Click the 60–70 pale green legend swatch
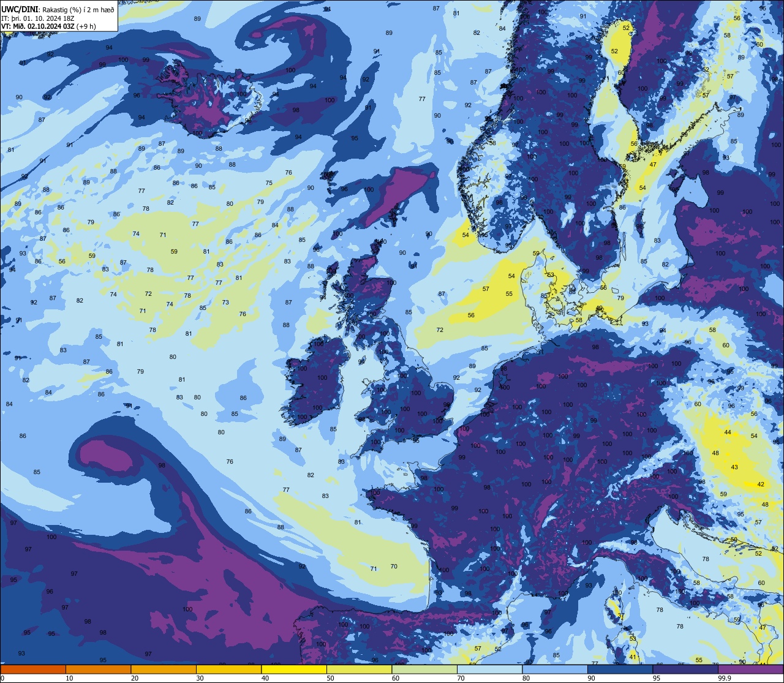784x683 pixels. (424, 669)
